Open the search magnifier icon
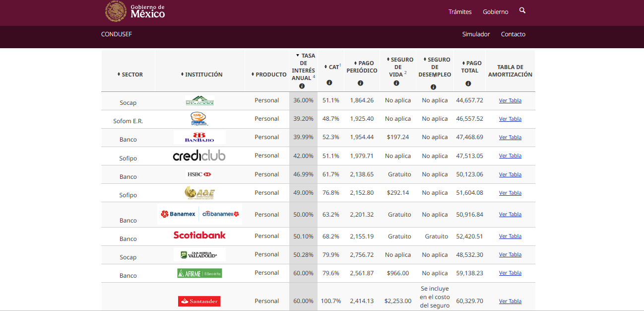The width and height of the screenshot is (644, 311). point(522,10)
